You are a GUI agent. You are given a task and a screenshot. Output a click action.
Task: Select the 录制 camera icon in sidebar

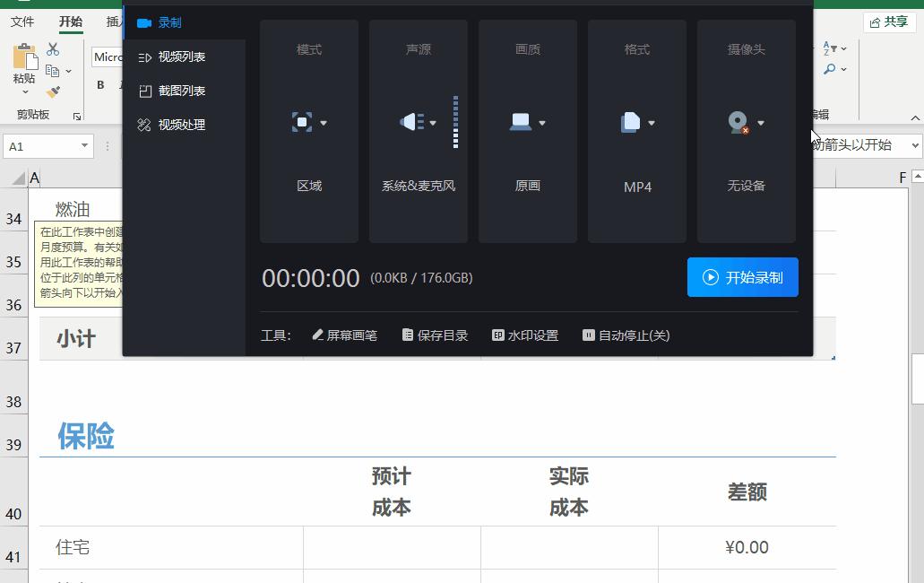tap(144, 22)
